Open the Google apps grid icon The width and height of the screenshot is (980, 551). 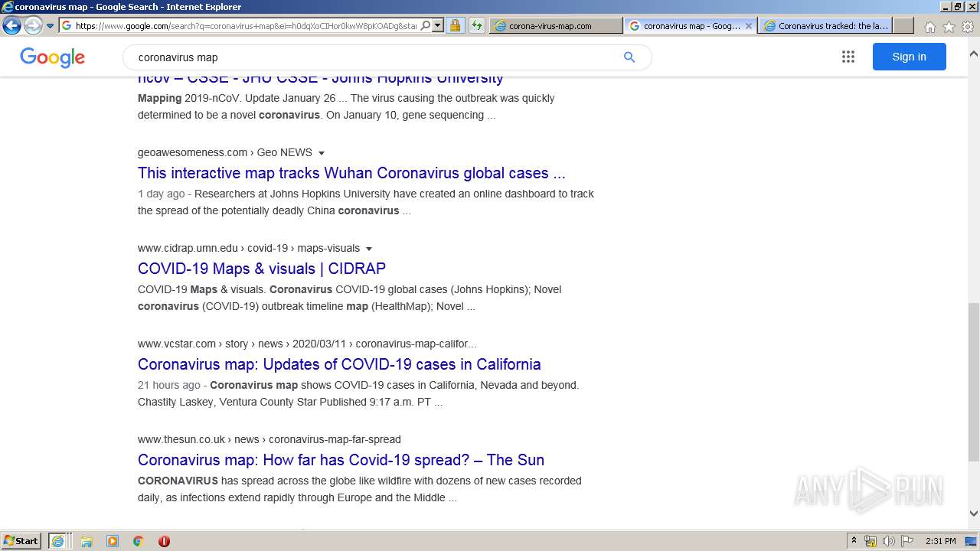pos(848,57)
